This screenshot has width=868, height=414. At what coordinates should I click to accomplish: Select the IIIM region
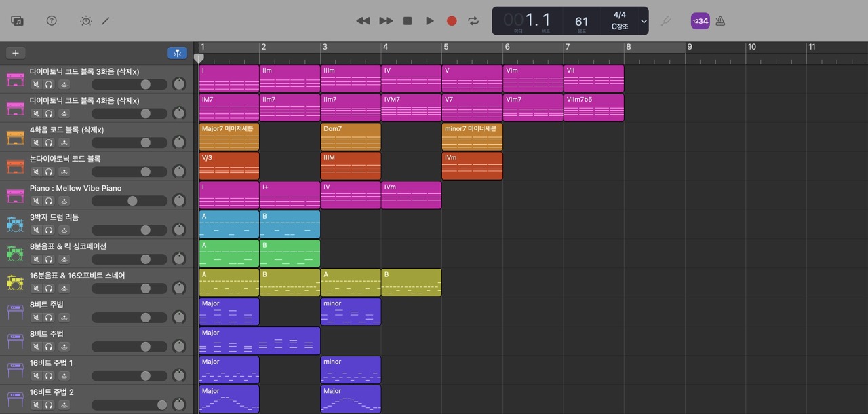[351, 166]
